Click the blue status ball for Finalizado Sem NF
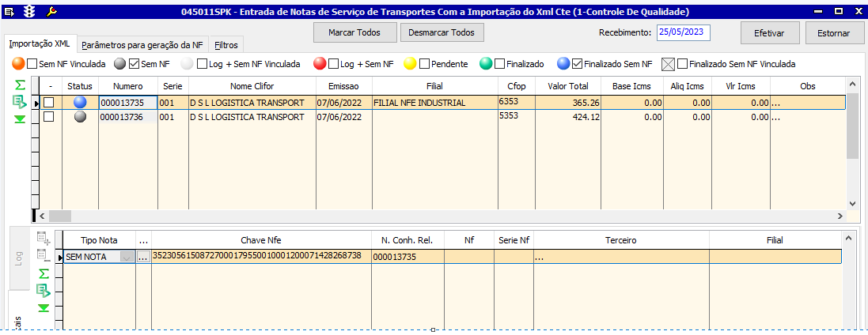This screenshot has width=868, height=335. 563,64
